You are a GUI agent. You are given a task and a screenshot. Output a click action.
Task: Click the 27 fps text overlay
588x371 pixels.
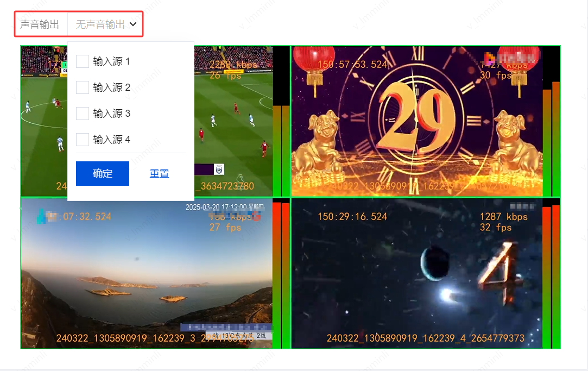[x=225, y=228]
